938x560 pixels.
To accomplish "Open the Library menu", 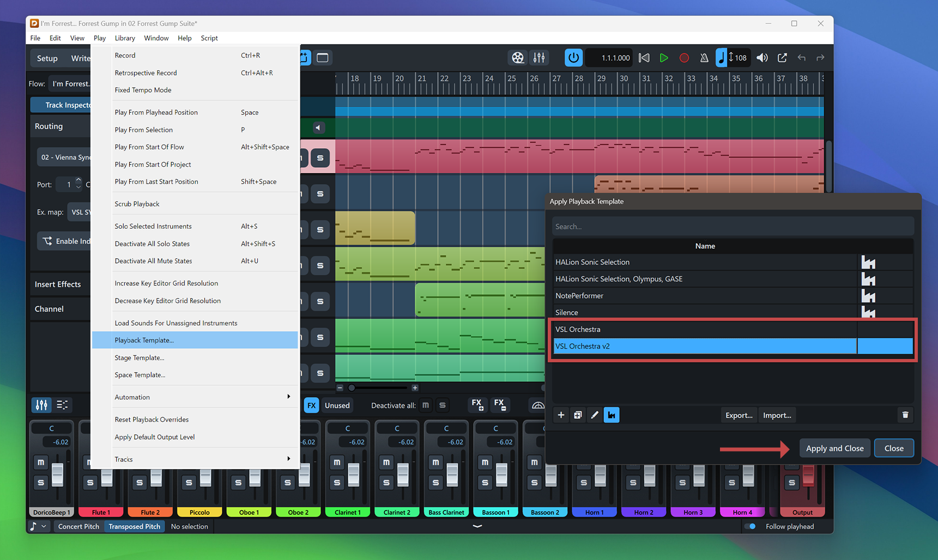I will pyautogui.click(x=125, y=38).
